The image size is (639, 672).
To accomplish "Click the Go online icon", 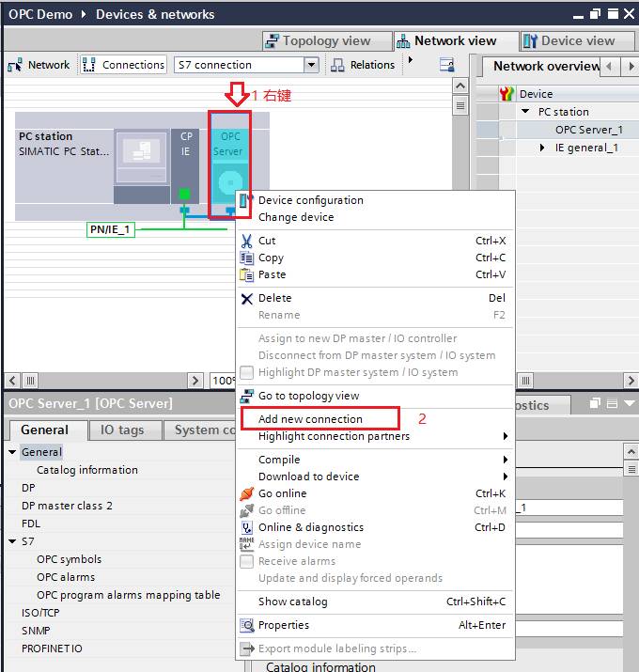I will (247, 493).
